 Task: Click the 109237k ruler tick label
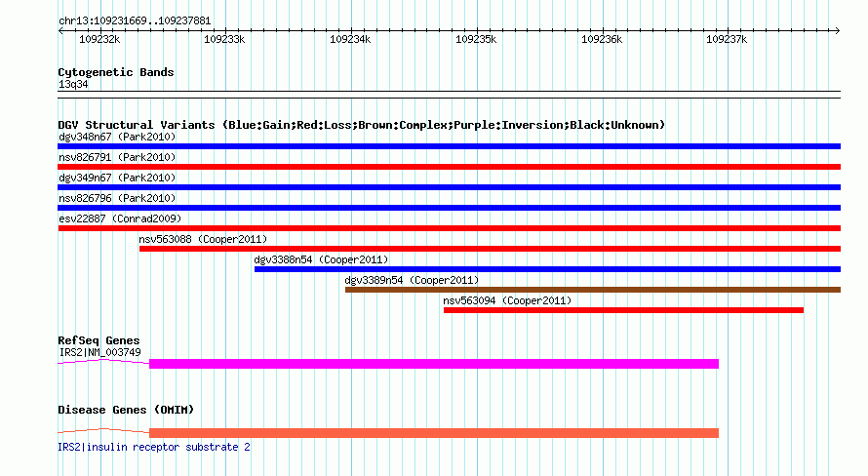[x=727, y=39]
